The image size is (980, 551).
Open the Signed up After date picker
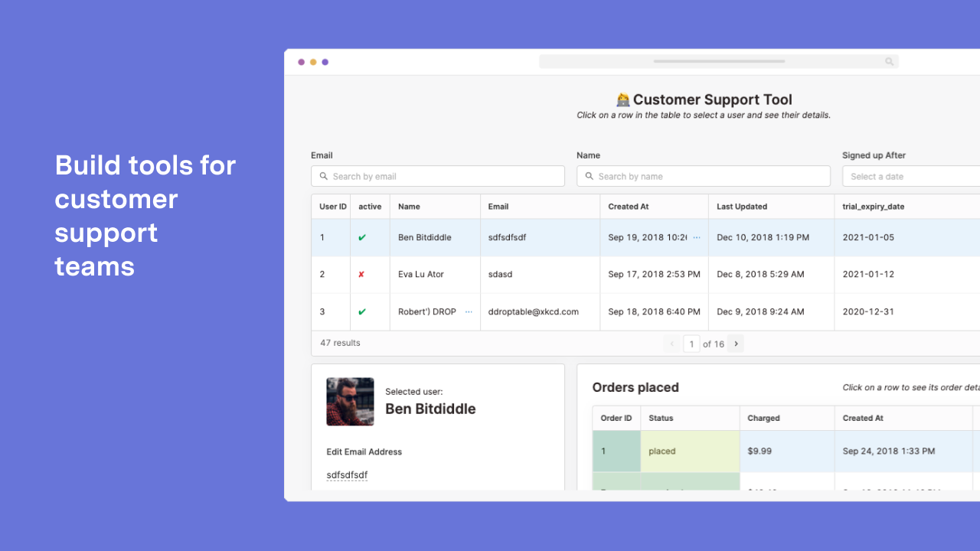click(x=911, y=176)
